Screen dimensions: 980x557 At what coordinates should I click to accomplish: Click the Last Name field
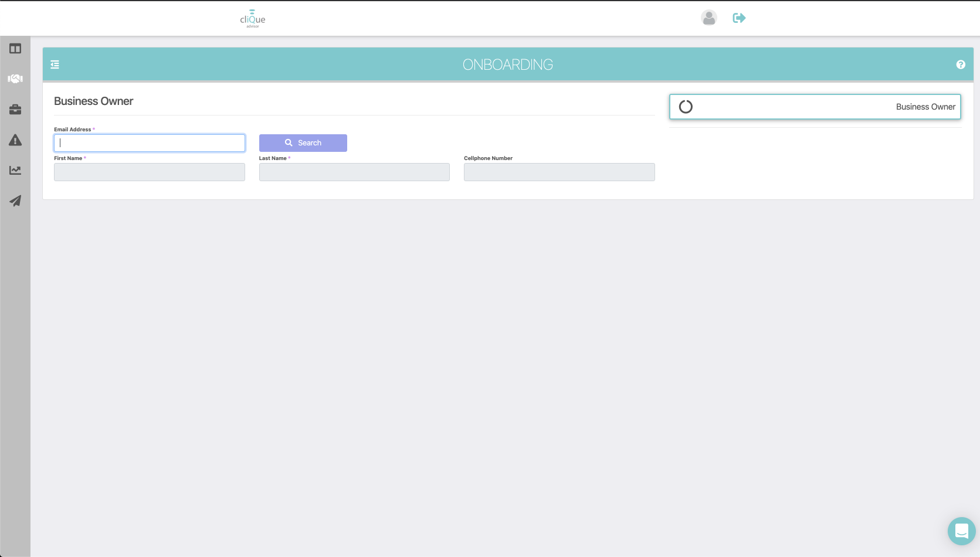354,172
